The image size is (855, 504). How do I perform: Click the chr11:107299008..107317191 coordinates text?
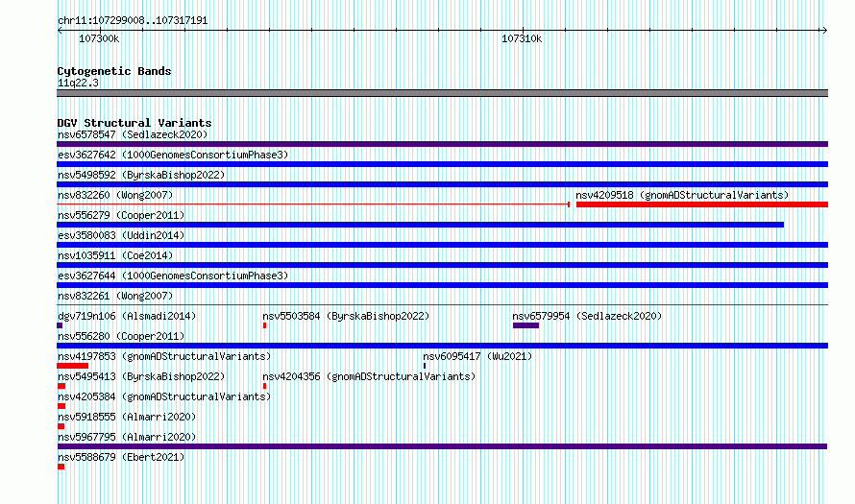133,21
